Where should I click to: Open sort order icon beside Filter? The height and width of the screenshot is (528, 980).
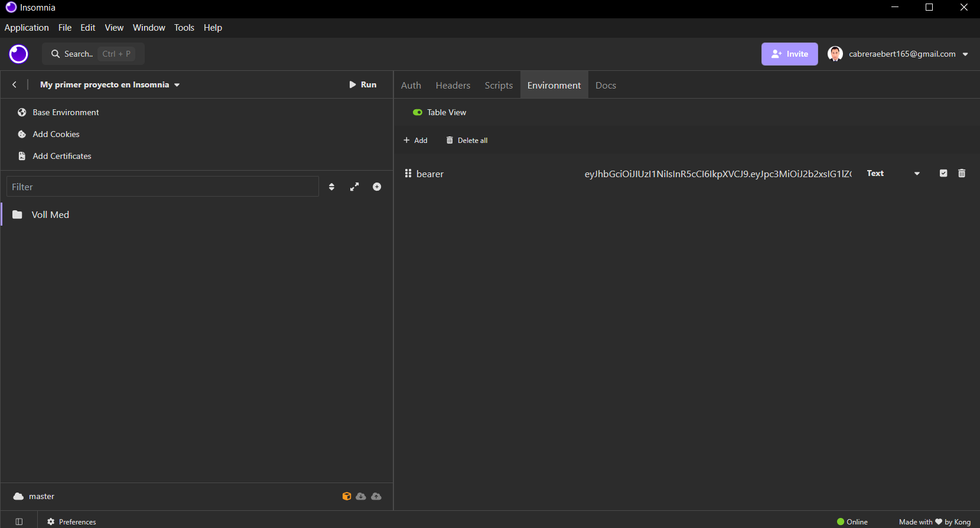pos(331,187)
